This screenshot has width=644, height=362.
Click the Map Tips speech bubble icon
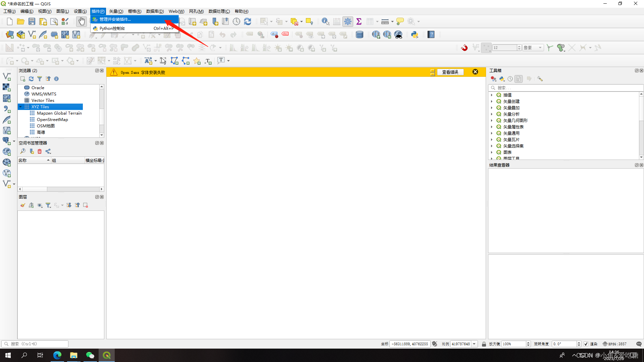pyautogui.click(x=400, y=21)
